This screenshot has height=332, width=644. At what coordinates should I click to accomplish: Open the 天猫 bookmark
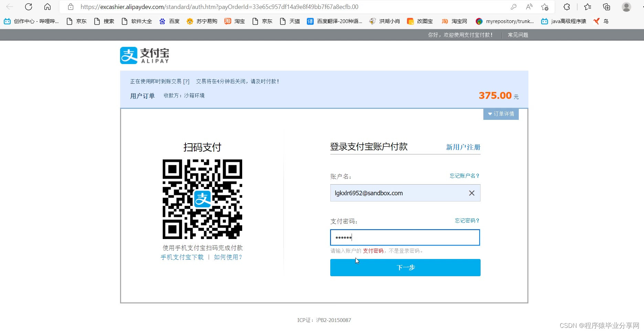pos(290,21)
